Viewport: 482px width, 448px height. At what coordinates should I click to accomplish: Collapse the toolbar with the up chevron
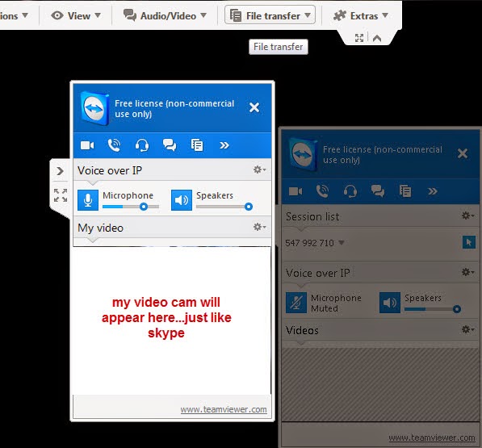point(377,38)
